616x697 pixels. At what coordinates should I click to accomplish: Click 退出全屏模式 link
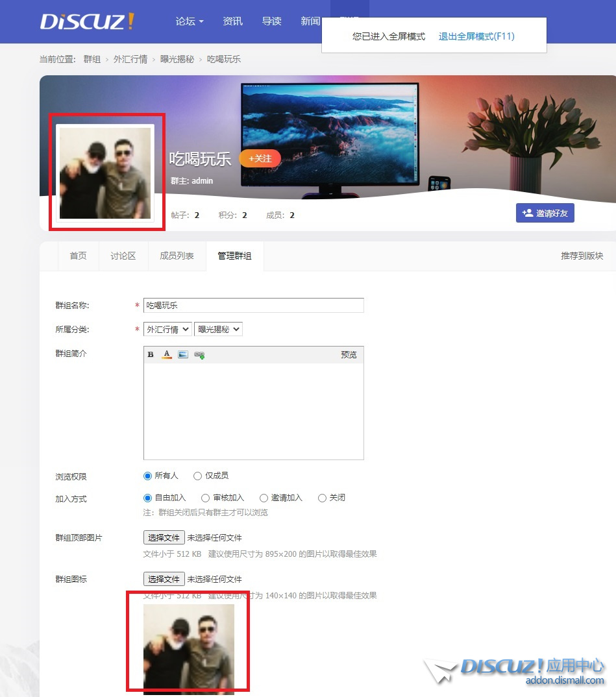pyautogui.click(x=476, y=36)
